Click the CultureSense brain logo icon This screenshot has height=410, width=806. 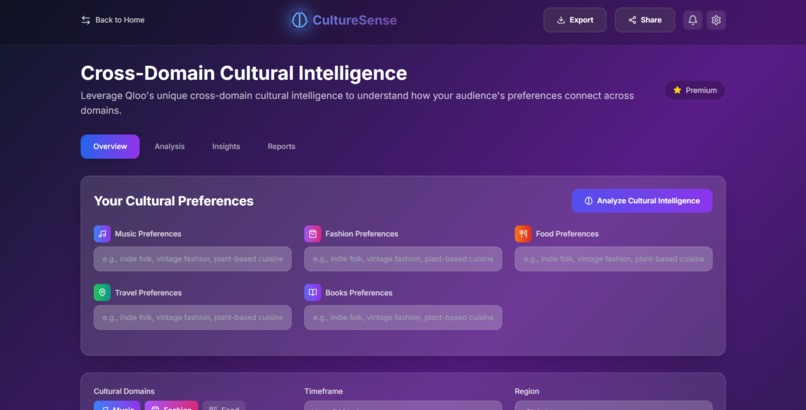pos(299,20)
